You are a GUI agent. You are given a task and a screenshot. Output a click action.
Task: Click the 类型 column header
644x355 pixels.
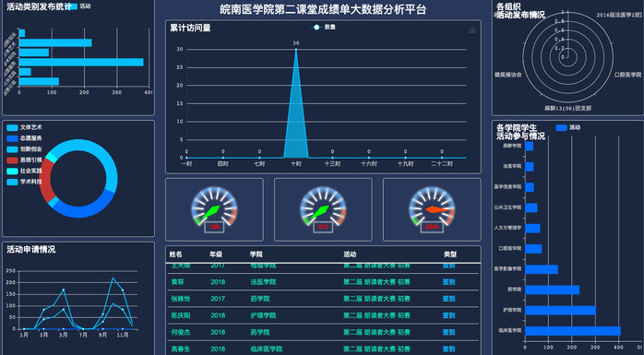(449, 254)
